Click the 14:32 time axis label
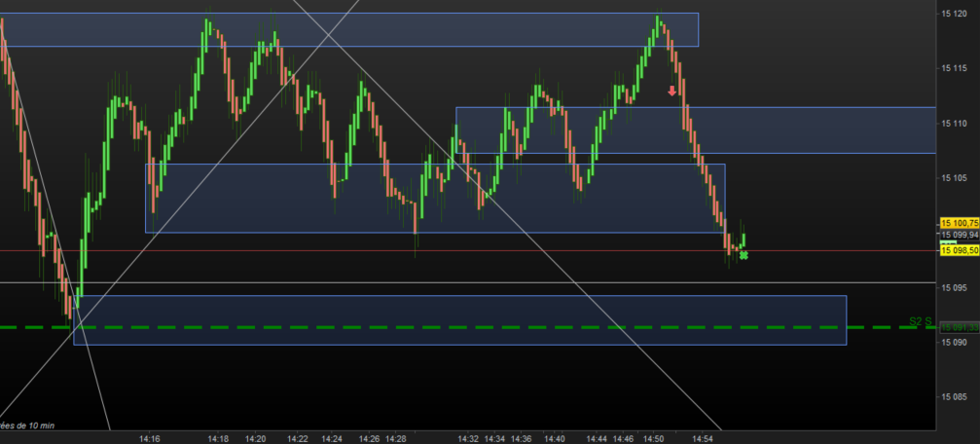This screenshot has width=980, height=444. 469,439
